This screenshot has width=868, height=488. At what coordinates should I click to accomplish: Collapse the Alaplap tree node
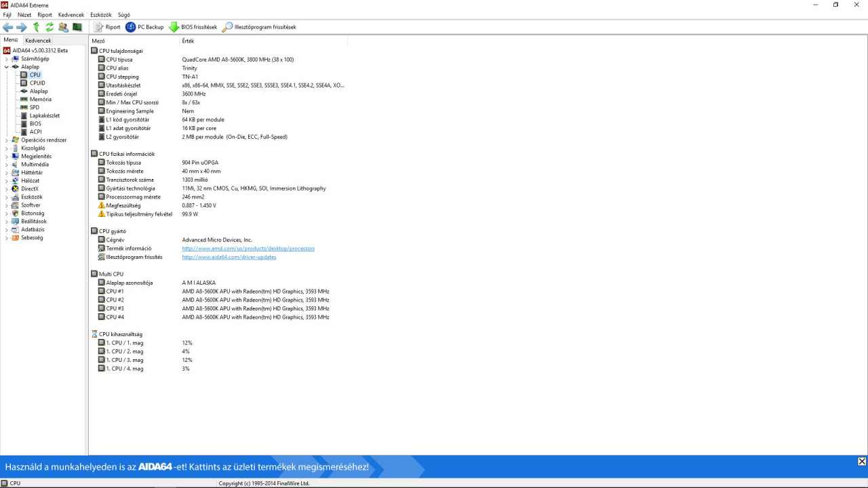pos(7,67)
